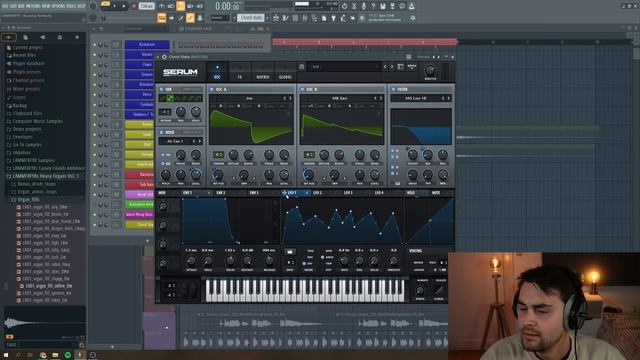Viewport: 640px width, 360px height.
Task: Open the snap selector Chord stabs dropdown
Action: pos(251,18)
